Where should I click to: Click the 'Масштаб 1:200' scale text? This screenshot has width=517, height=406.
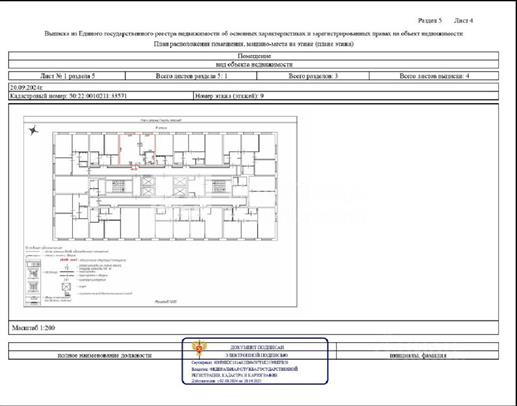[x=33, y=328]
